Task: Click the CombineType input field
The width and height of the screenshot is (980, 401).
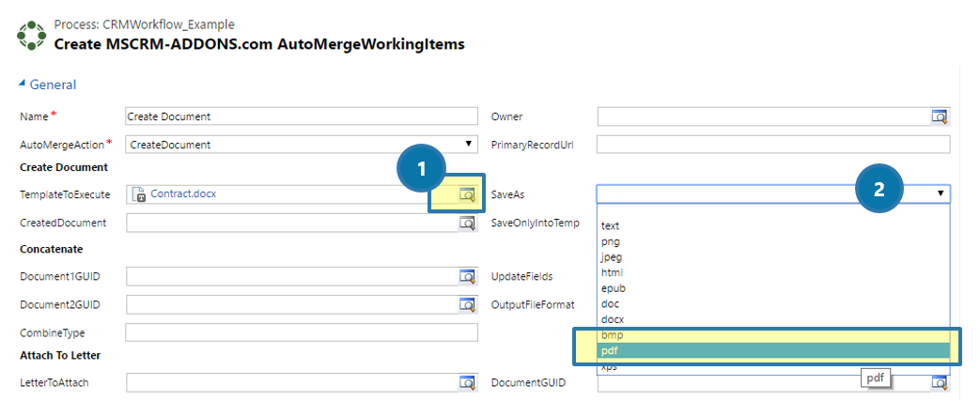Action: pos(302,332)
